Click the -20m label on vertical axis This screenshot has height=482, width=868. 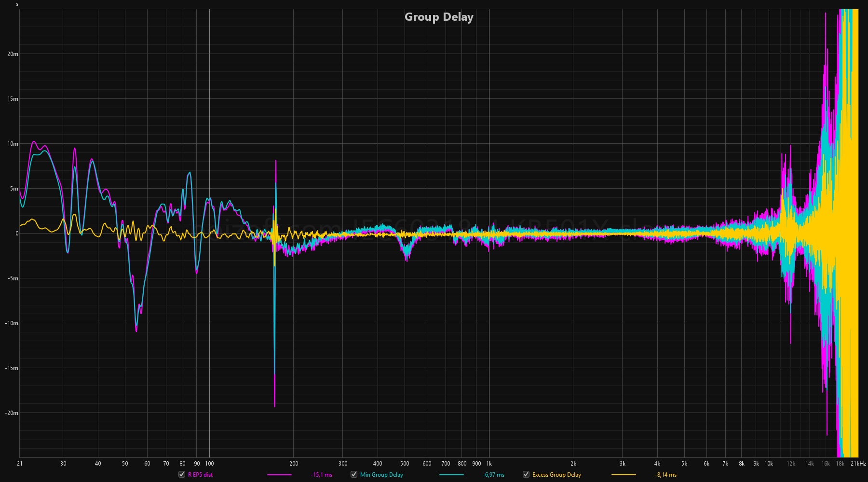[12, 413]
